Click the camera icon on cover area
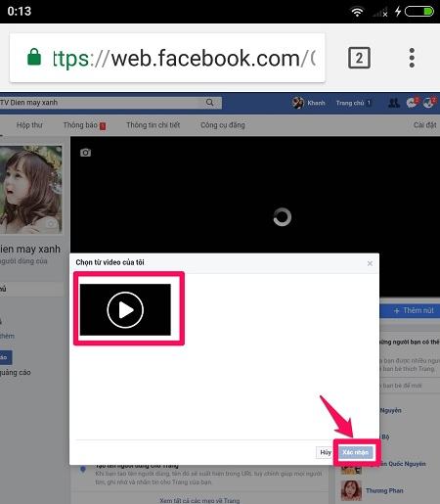 point(85,153)
